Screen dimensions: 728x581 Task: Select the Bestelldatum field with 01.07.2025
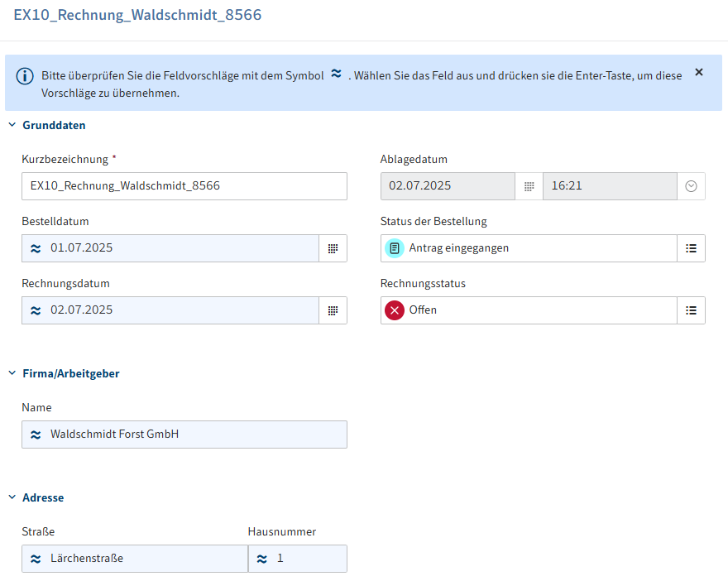(170, 248)
